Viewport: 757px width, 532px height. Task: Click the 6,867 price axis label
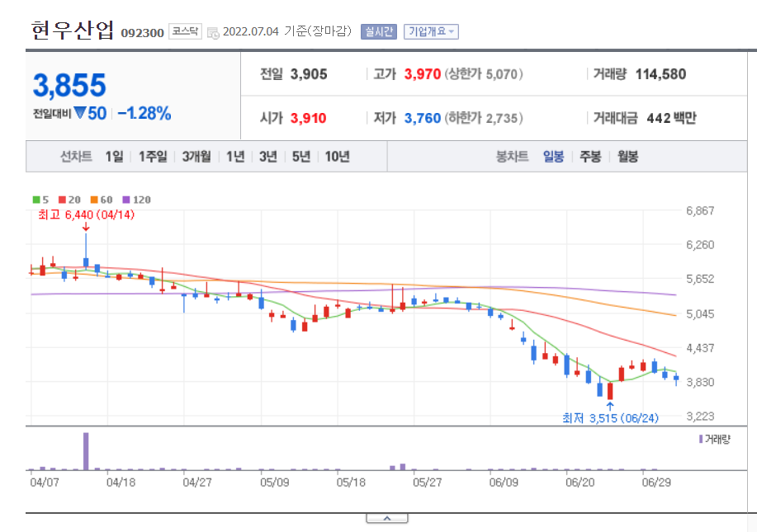tap(700, 211)
